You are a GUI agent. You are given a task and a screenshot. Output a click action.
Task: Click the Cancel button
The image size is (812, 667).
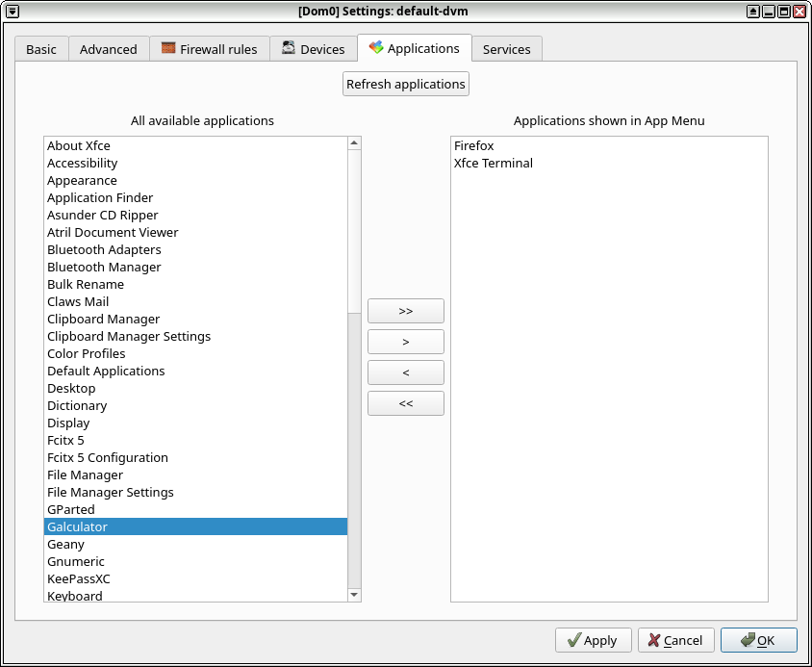[675, 640]
